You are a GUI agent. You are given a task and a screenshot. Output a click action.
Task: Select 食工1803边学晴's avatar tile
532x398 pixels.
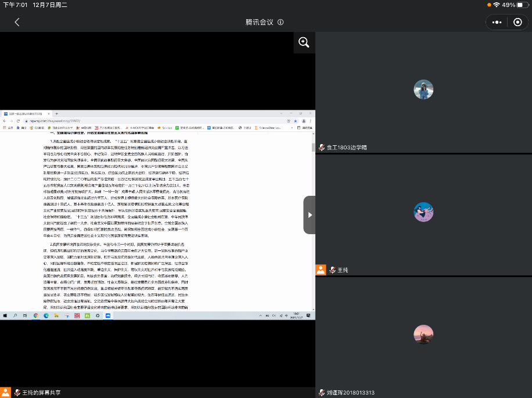tap(423, 89)
